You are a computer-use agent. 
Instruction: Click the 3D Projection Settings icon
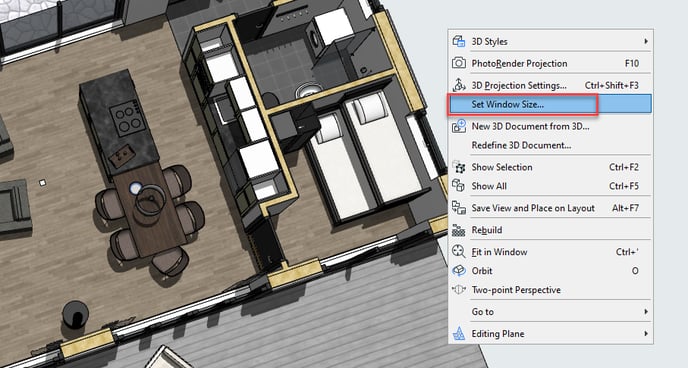point(459,85)
